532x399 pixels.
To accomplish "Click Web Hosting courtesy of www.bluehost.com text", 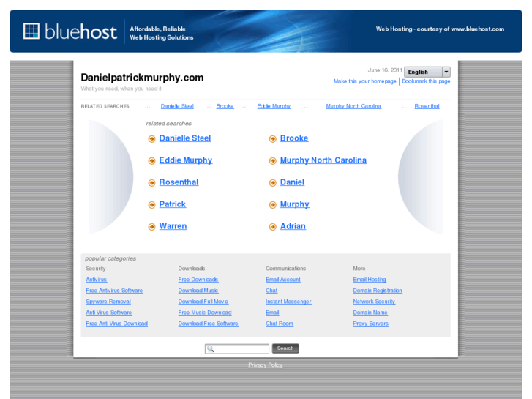I will pyautogui.click(x=440, y=29).
